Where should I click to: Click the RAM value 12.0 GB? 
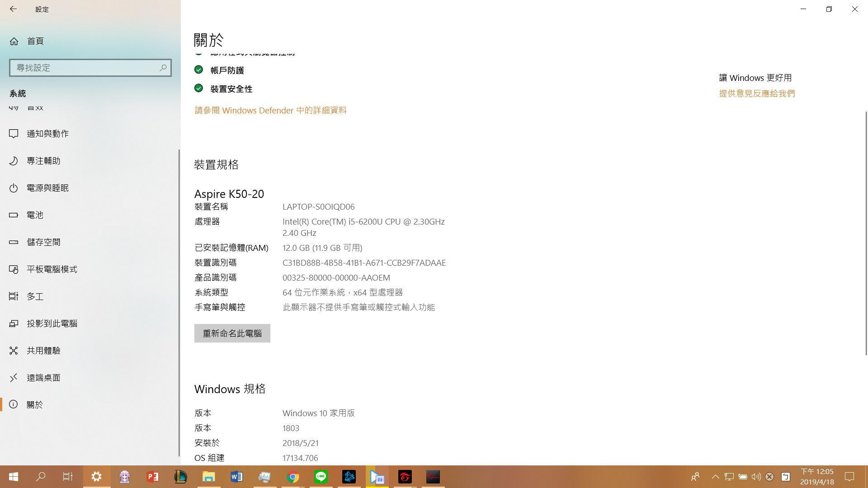pyautogui.click(x=322, y=248)
